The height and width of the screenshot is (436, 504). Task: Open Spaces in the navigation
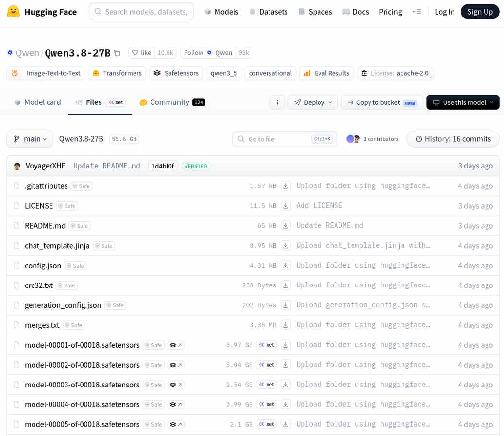pos(315,12)
